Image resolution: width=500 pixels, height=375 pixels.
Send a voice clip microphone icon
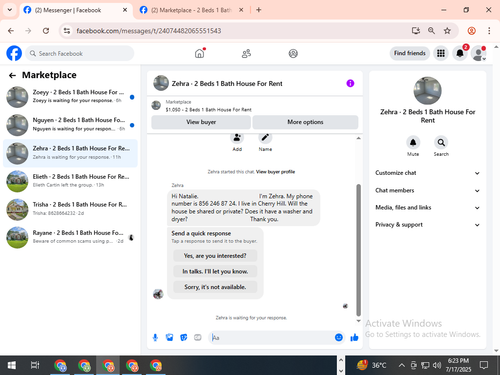(155, 338)
